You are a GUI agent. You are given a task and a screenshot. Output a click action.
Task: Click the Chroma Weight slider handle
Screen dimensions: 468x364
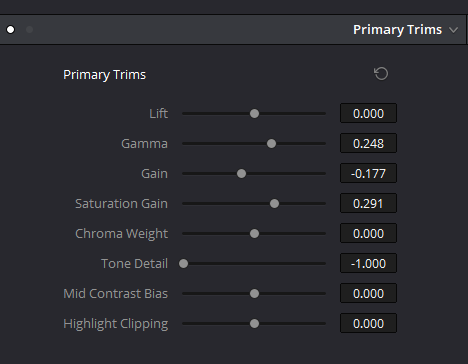pos(254,234)
